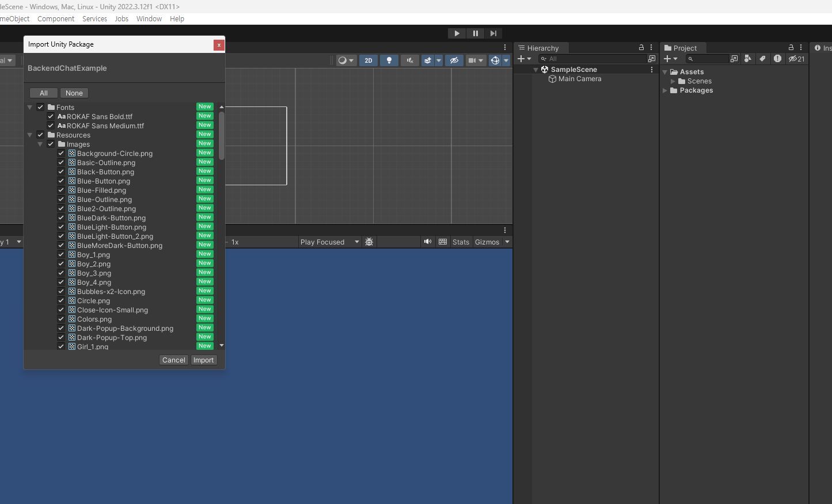832x504 pixels.
Task: Uncheck the Images folder checkbox
Action: [51, 144]
